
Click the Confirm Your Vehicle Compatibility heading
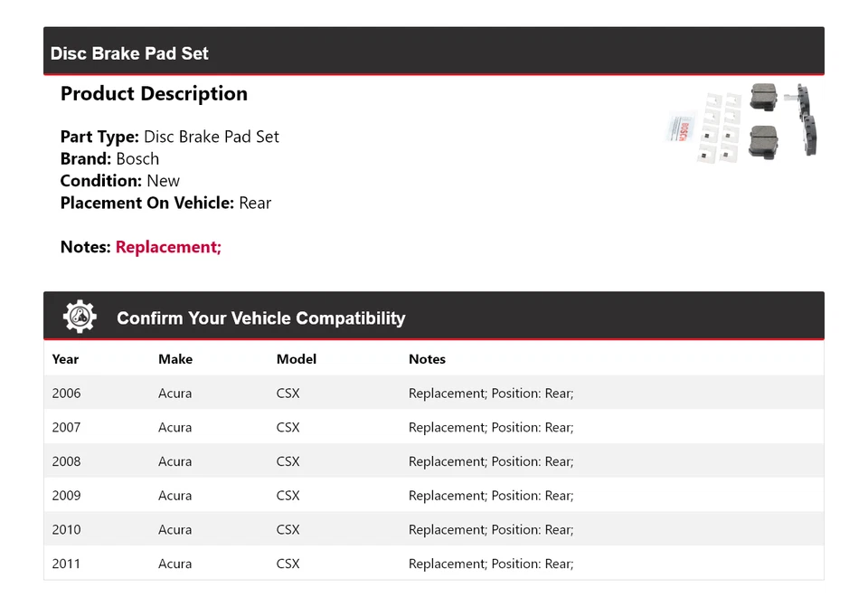[260, 318]
